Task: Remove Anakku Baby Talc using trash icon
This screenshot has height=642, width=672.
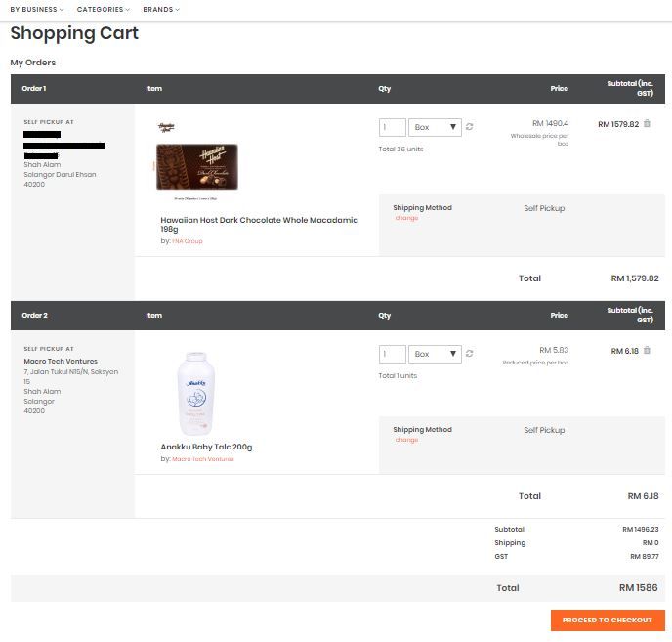Action: 647,351
